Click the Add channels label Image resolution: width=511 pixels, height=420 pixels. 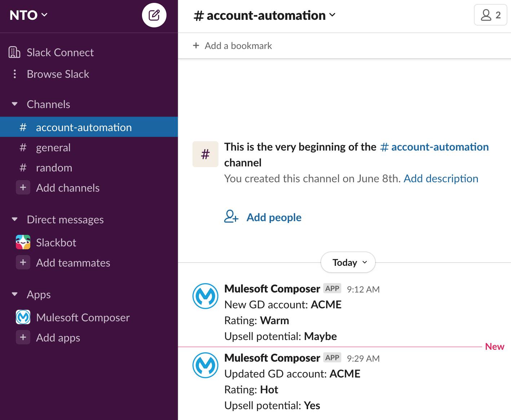click(68, 188)
